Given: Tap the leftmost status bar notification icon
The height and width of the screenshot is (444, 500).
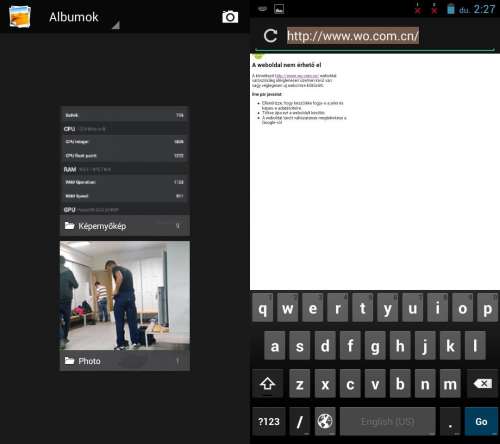Looking at the screenshot, I should click(262, 9).
